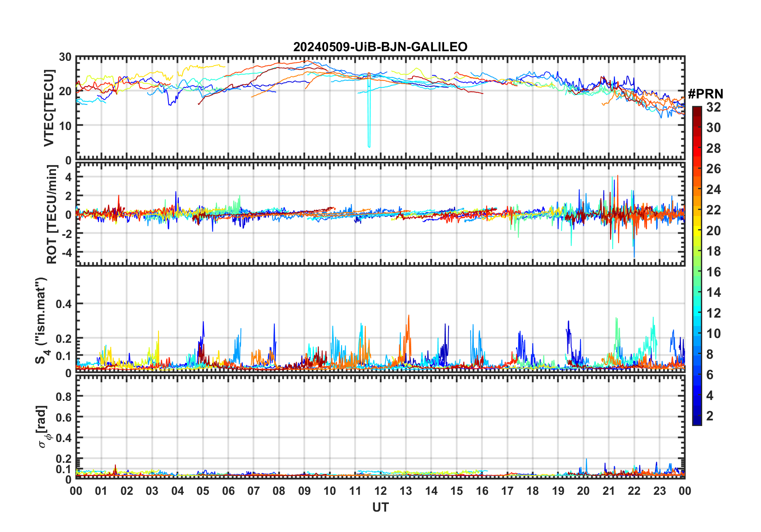This screenshot has width=761, height=532.
Task: Click the 21 tick on the UT axis
Action: pyautogui.click(x=609, y=491)
